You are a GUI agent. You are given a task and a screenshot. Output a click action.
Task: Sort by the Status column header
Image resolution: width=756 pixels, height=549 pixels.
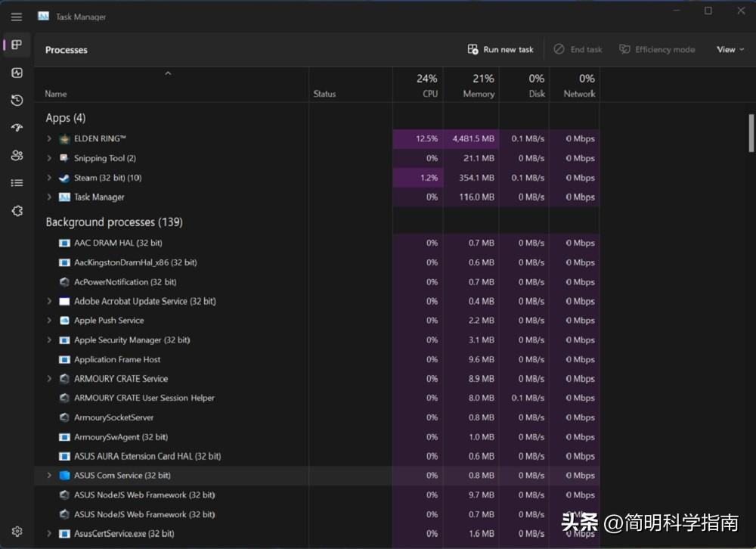click(351, 85)
